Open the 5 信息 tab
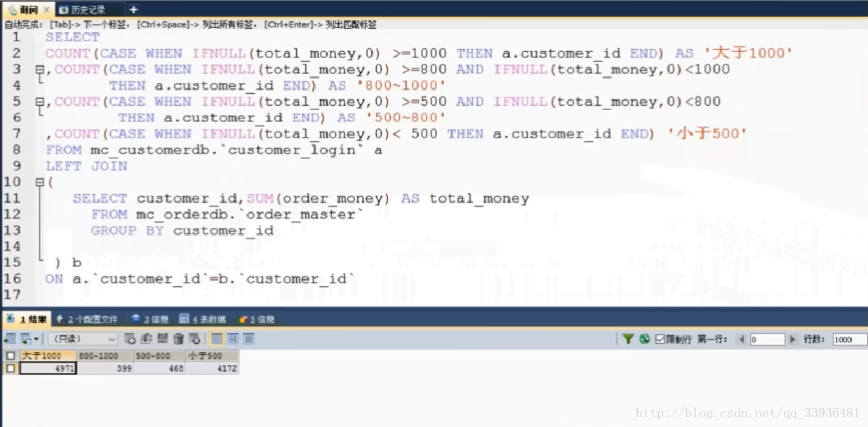This screenshot has width=868, height=427. [x=257, y=319]
